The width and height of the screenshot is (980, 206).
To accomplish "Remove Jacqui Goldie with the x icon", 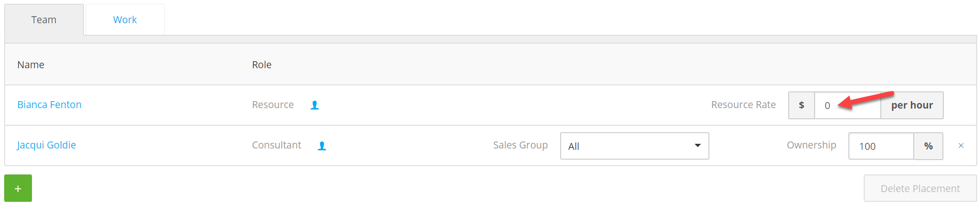I will [x=961, y=146].
